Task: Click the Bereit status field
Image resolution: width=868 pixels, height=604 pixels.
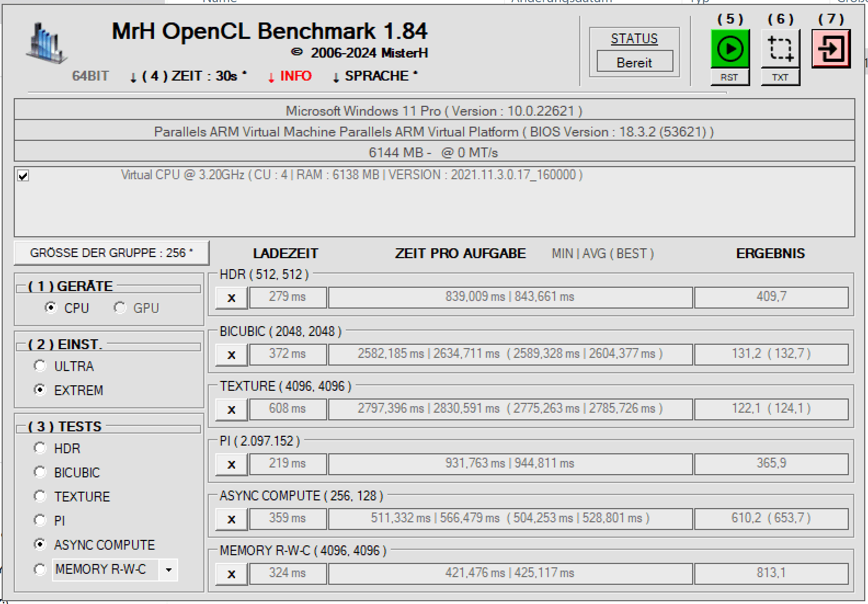Action: point(635,62)
